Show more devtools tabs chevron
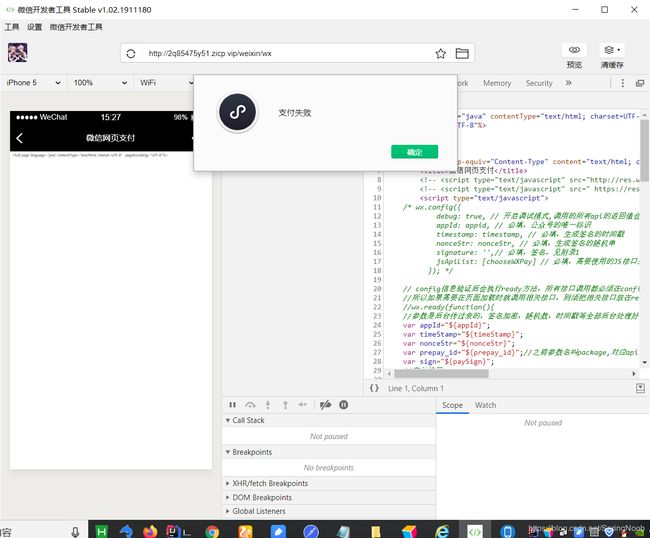650x538 pixels. click(568, 83)
